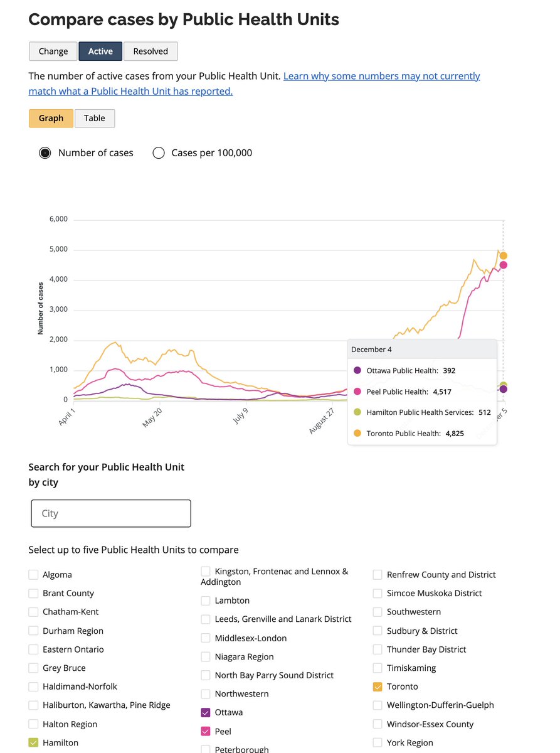
Task: Check the Niagara Region checkbox
Action: (205, 656)
